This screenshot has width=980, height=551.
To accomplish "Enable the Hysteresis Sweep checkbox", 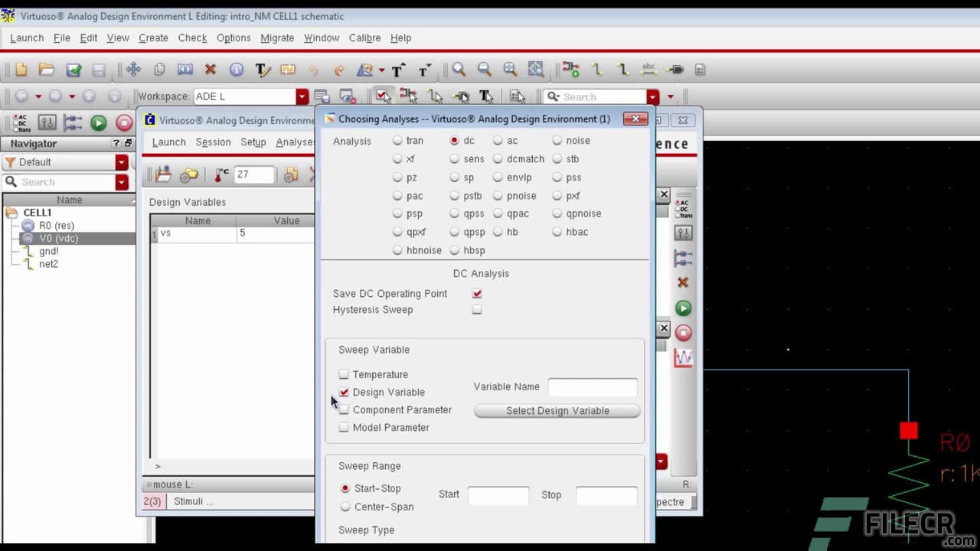I will pos(477,309).
